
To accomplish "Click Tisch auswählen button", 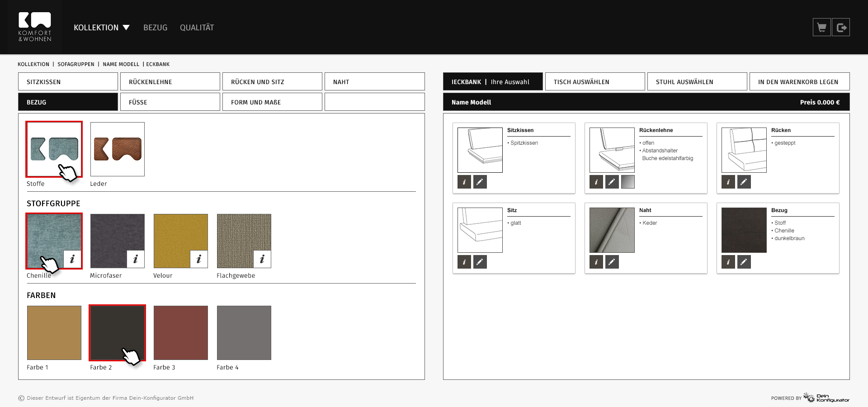I will coord(594,82).
